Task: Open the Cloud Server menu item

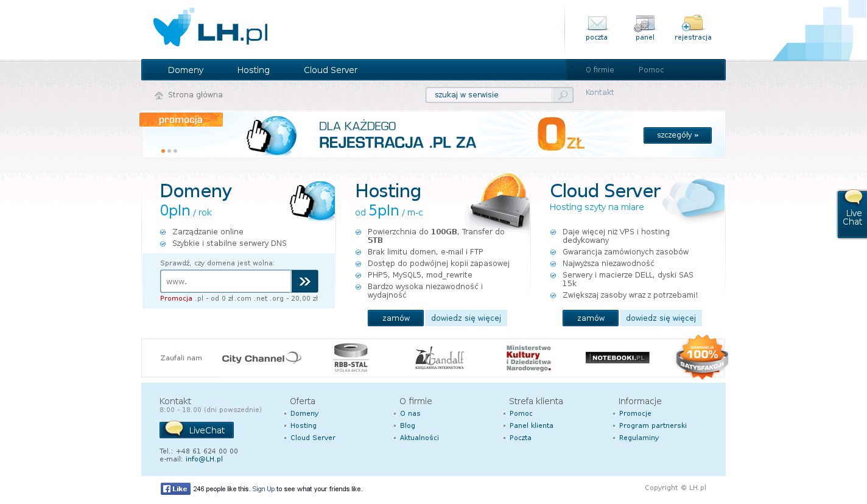Action: coord(330,70)
